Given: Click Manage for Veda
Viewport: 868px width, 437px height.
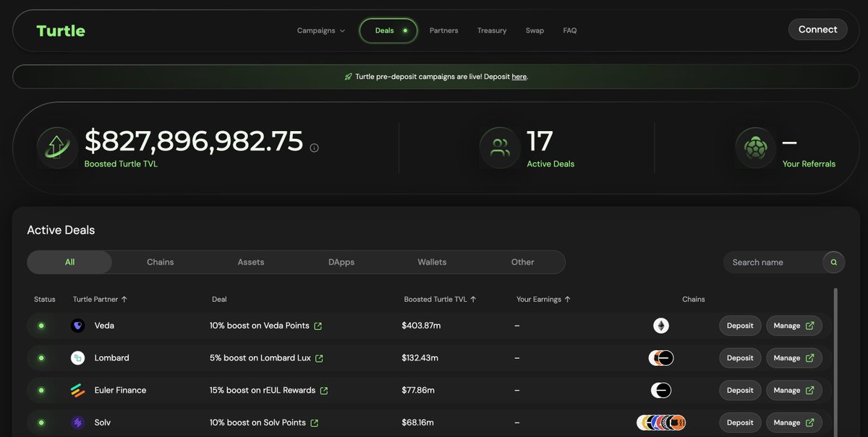Looking at the screenshot, I should pos(794,326).
